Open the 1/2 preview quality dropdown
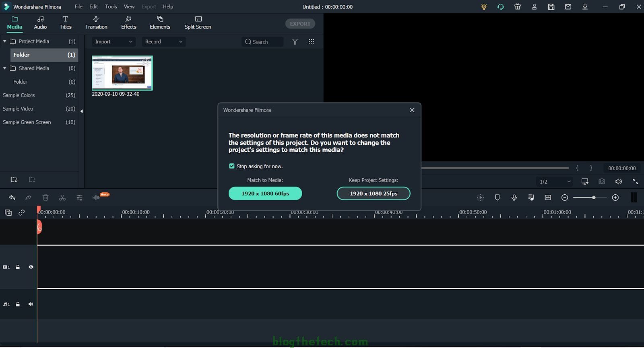Screen dimensions: 644x348 pos(555,182)
